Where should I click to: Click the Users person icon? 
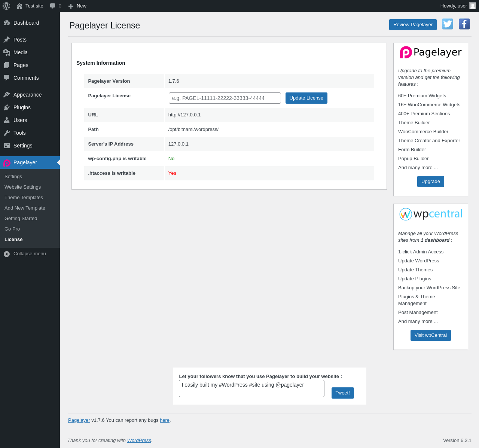click(7, 120)
